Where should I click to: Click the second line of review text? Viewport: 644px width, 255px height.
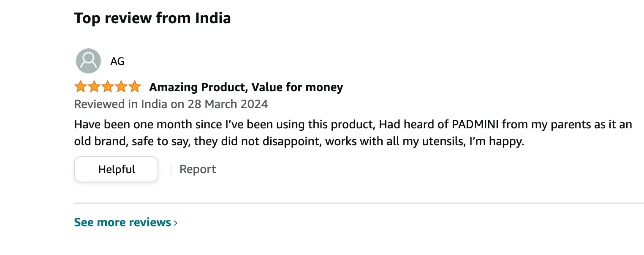pos(299,141)
